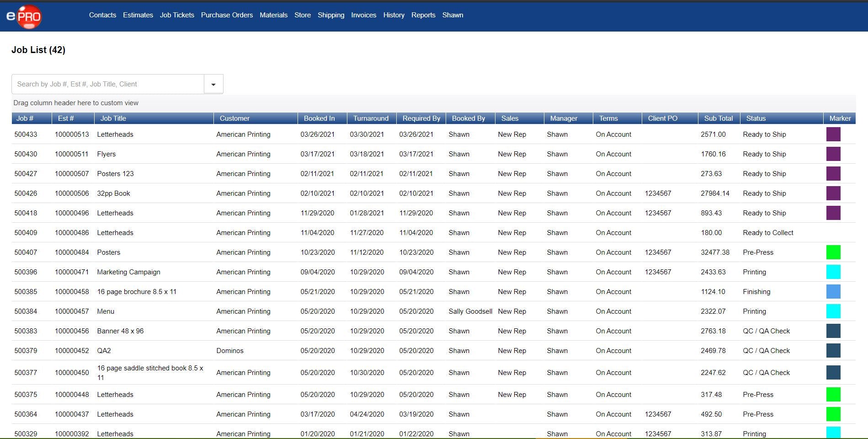The image size is (868, 439).
Task: Click cyan marker for job 500396
Action: coord(833,272)
